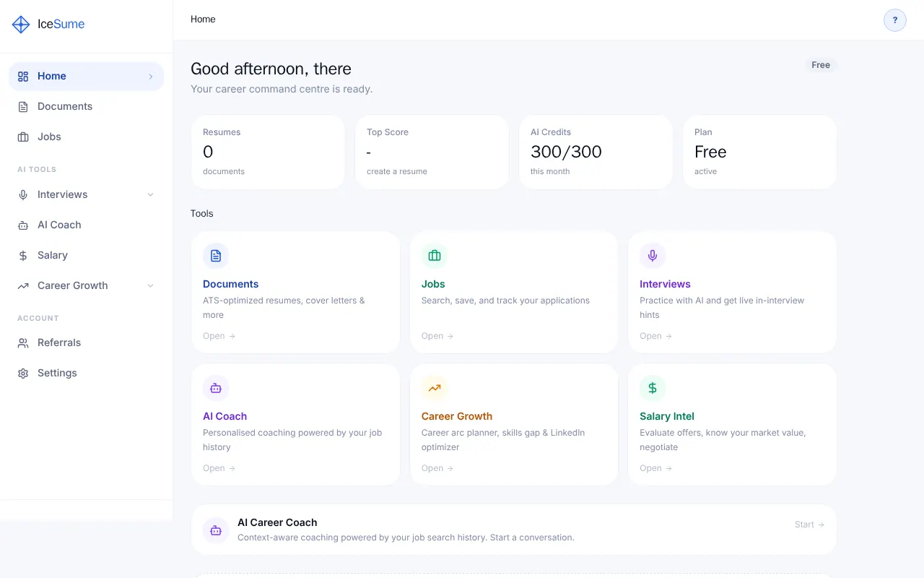Click the dollar icon in Salary Intel card
The width and height of the screenshot is (924, 578).
click(653, 388)
